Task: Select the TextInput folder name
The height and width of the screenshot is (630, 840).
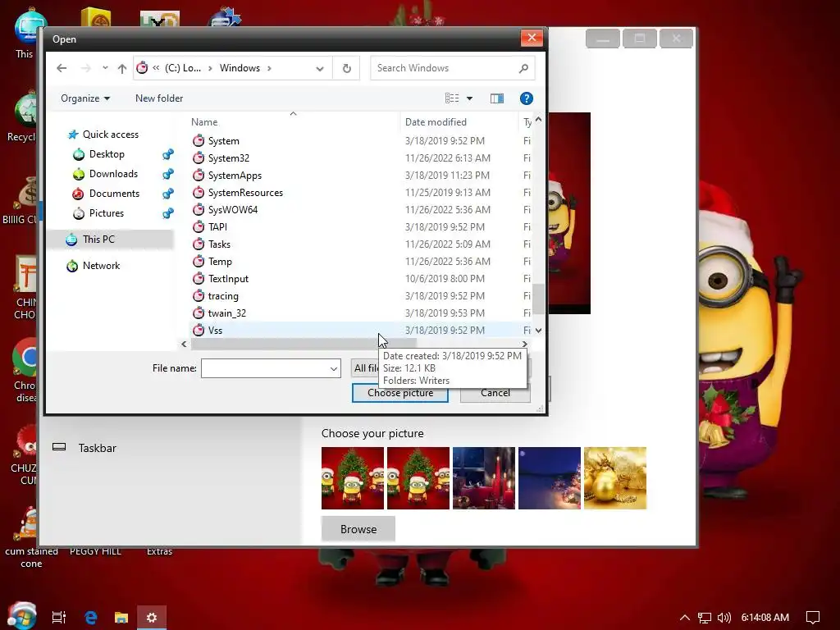Action: pos(228,279)
